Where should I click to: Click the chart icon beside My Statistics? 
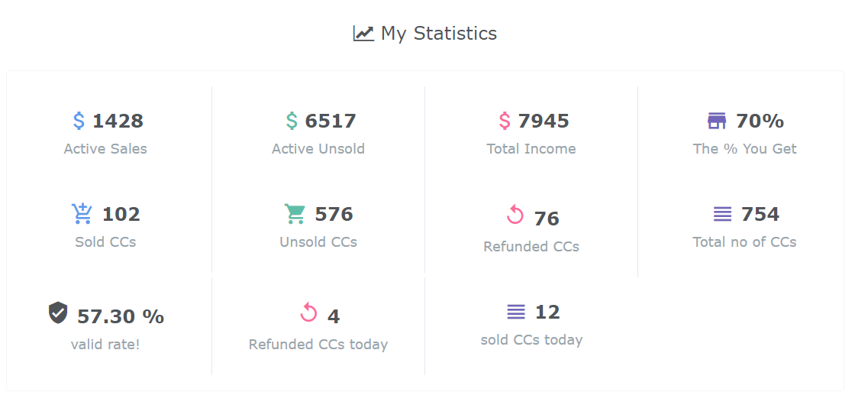tap(363, 34)
